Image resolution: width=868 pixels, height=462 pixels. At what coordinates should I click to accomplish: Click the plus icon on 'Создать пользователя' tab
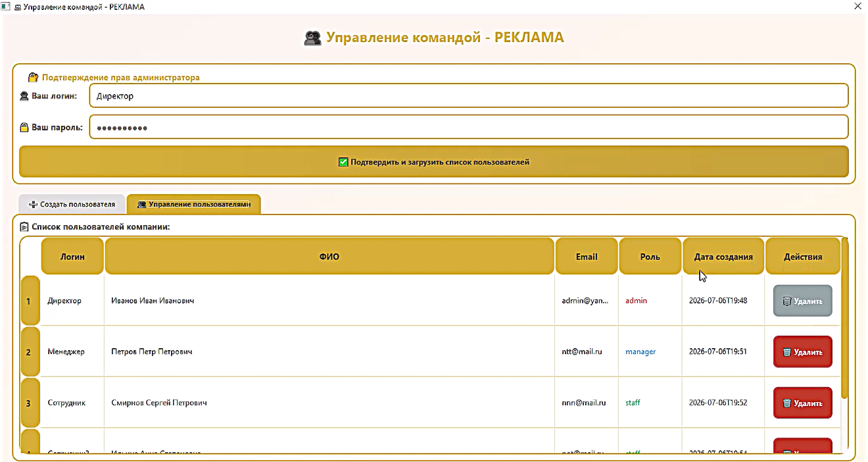point(33,205)
